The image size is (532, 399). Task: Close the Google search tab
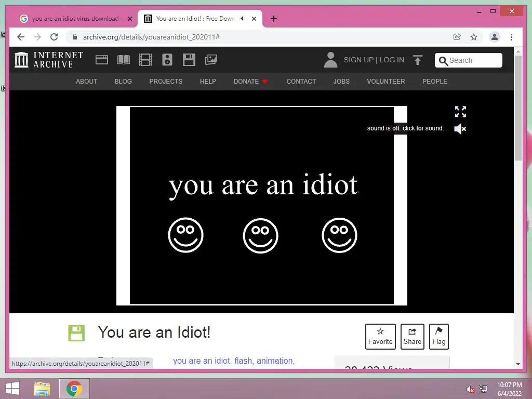click(x=129, y=19)
